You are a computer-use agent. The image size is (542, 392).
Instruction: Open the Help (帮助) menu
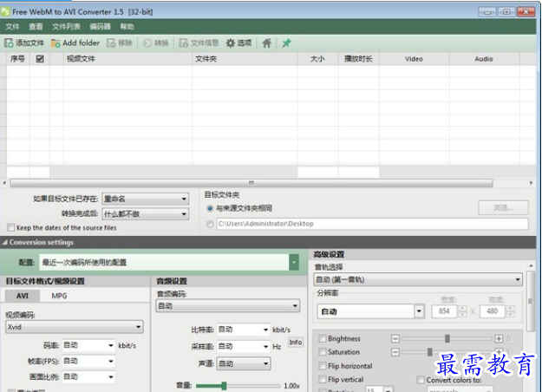pyautogui.click(x=127, y=27)
